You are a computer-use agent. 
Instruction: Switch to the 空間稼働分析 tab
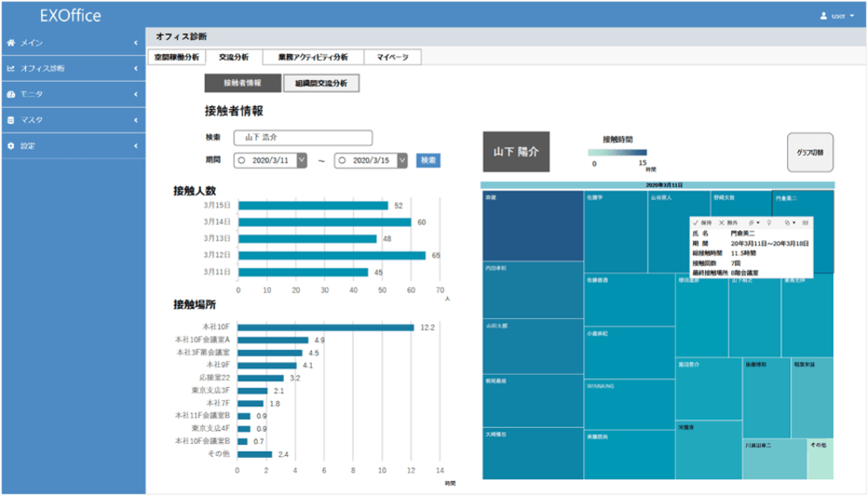pyautogui.click(x=177, y=58)
